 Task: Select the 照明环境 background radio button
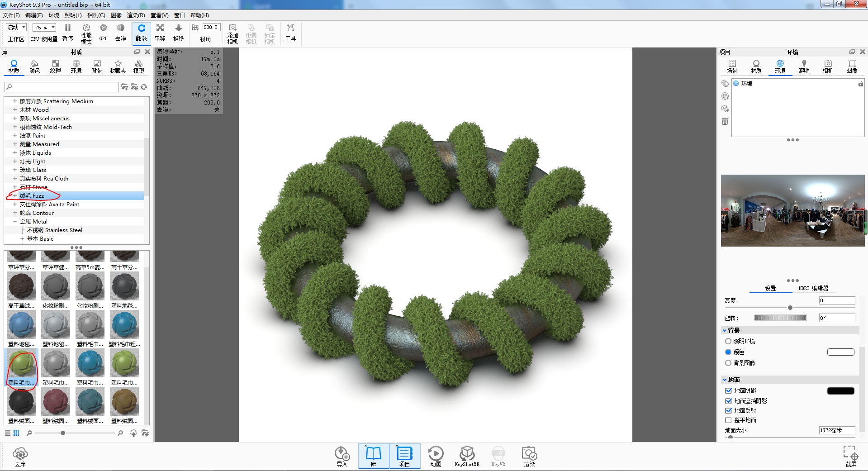click(728, 341)
